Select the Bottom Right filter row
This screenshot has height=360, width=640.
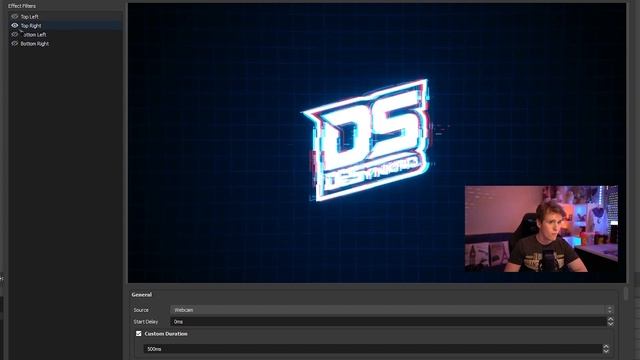[65, 44]
